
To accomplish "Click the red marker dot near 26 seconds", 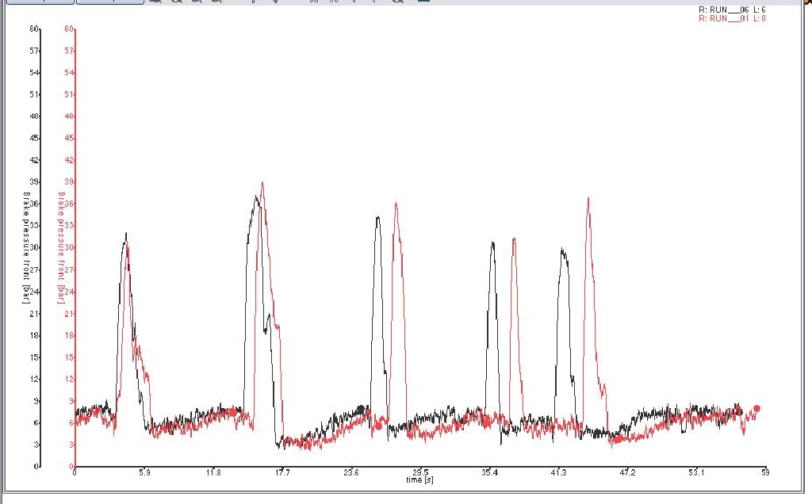I will click(378, 426).
